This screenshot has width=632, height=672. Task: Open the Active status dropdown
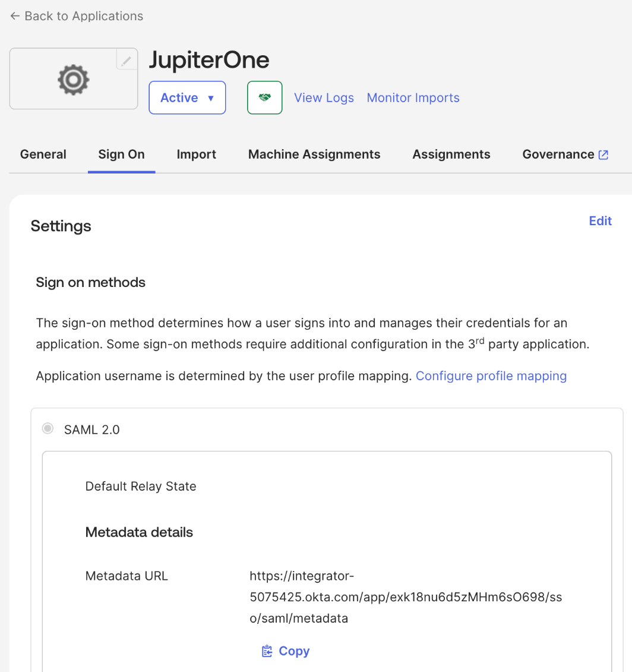[187, 97]
